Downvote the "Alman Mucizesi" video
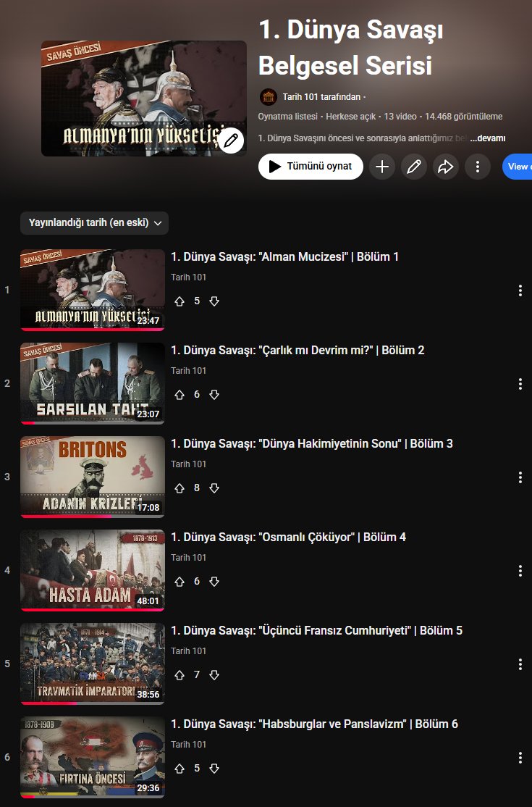The image size is (532, 807). [x=214, y=301]
